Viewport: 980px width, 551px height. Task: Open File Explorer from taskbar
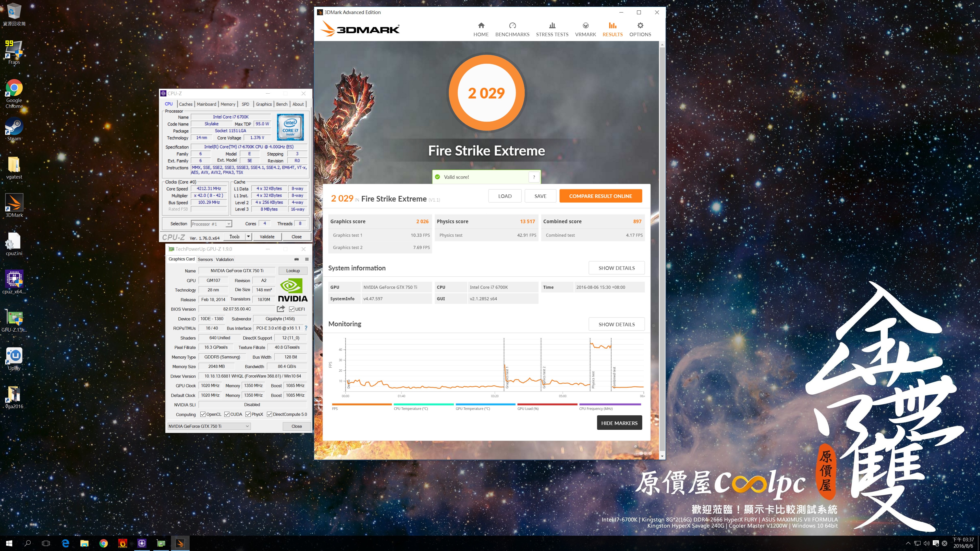pyautogui.click(x=84, y=543)
